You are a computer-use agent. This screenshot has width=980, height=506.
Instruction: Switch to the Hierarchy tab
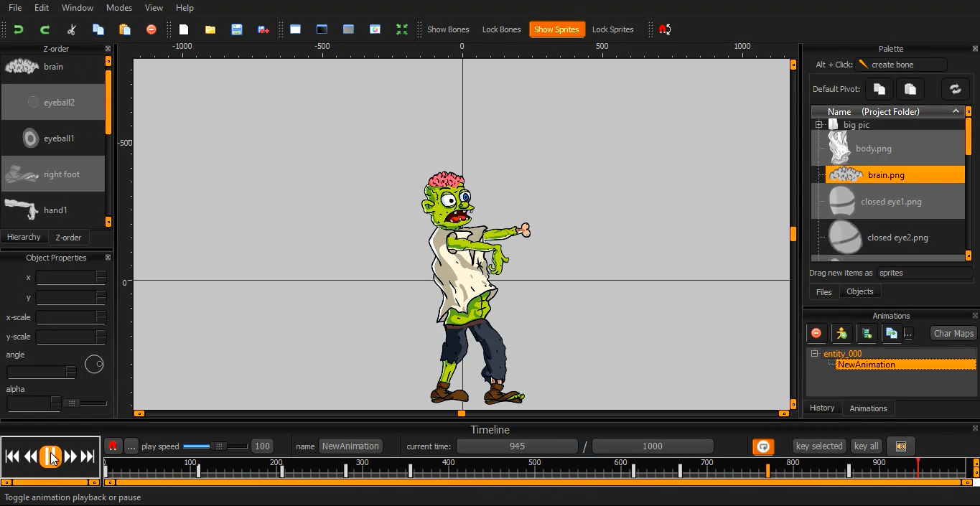click(24, 237)
